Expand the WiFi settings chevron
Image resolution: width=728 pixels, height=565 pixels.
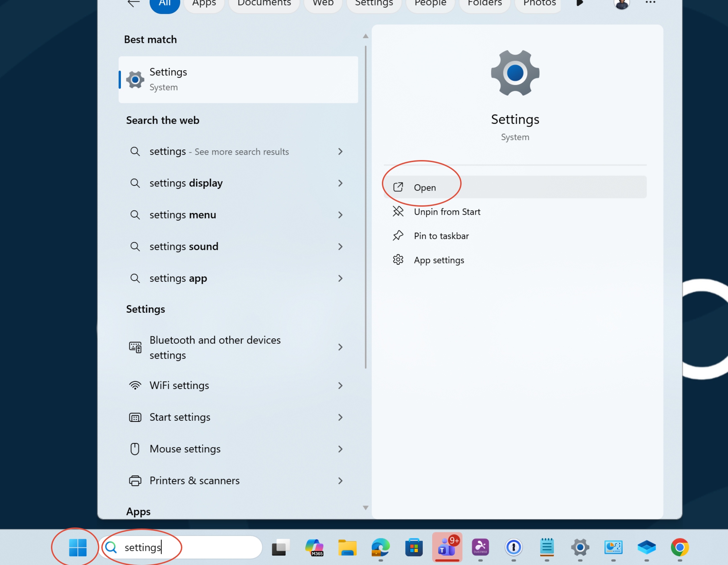[x=340, y=385]
